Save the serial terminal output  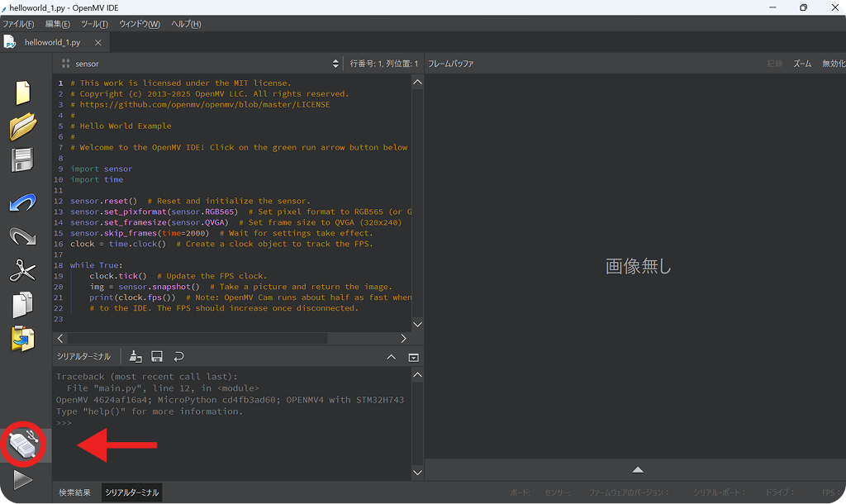[157, 357]
